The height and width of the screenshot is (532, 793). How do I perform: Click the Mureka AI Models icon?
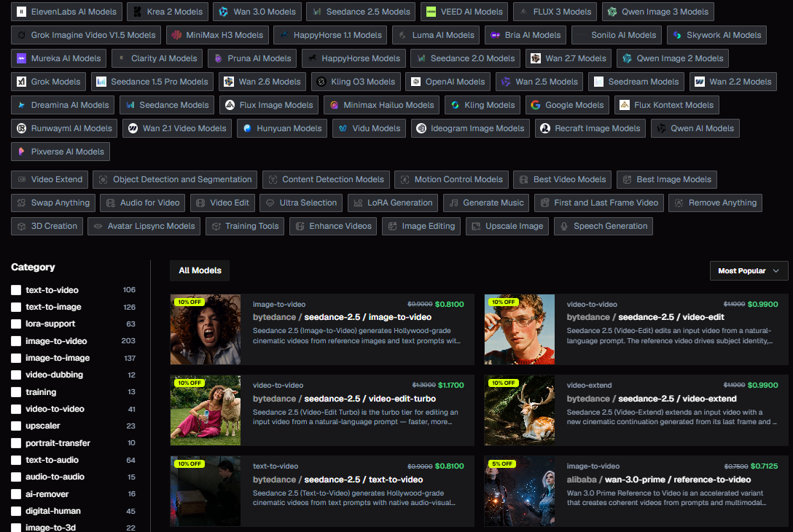(x=21, y=58)
